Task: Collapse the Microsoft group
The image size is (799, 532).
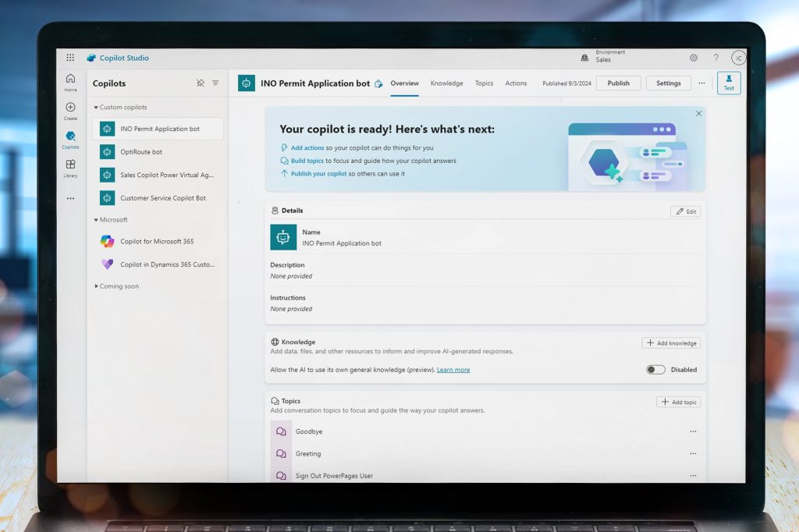Action: pos(96,220)
